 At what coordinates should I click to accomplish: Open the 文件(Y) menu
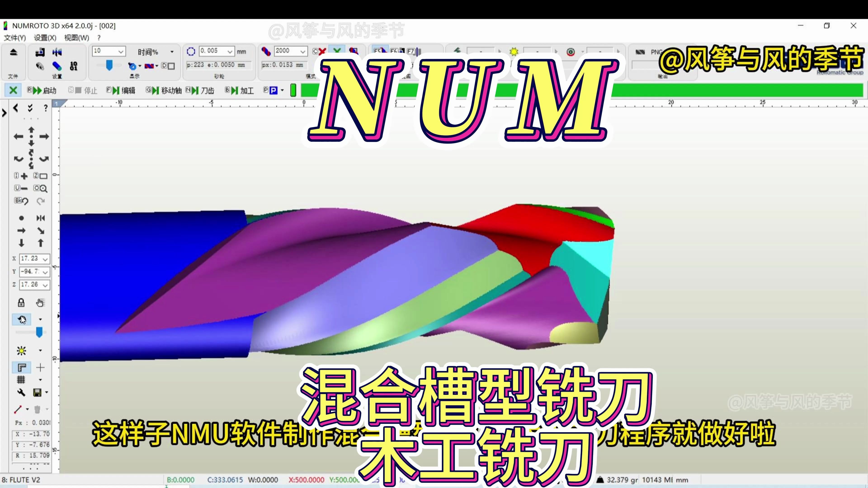15,37
